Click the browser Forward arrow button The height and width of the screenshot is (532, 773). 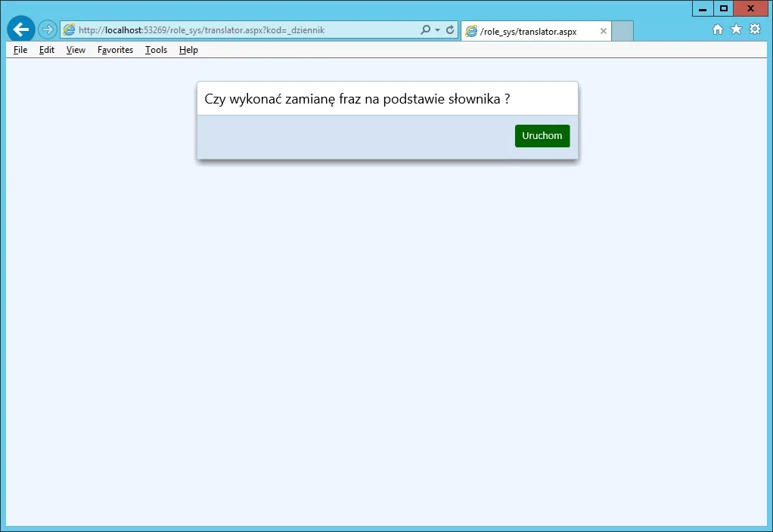coord(48,30)
